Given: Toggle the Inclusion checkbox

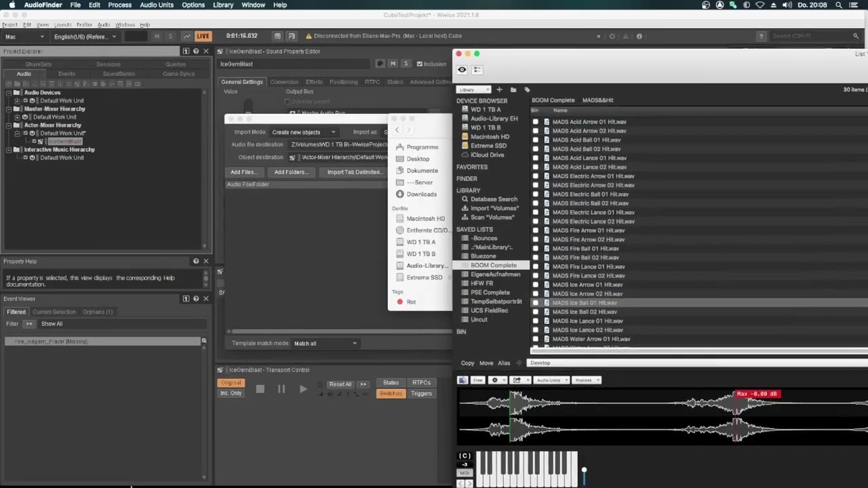Looking at the screenshot, I should point(420,64).
